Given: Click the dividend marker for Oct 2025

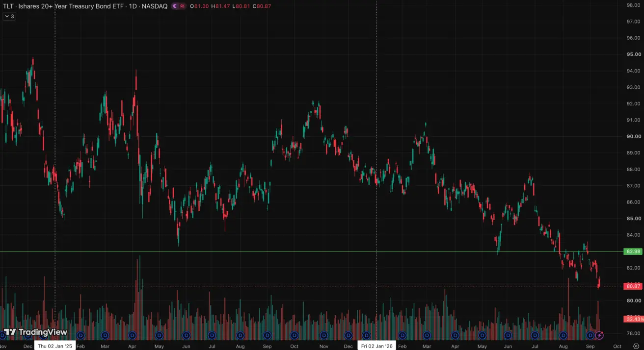Looking at the screenshot, I should [x=294, y=335].
